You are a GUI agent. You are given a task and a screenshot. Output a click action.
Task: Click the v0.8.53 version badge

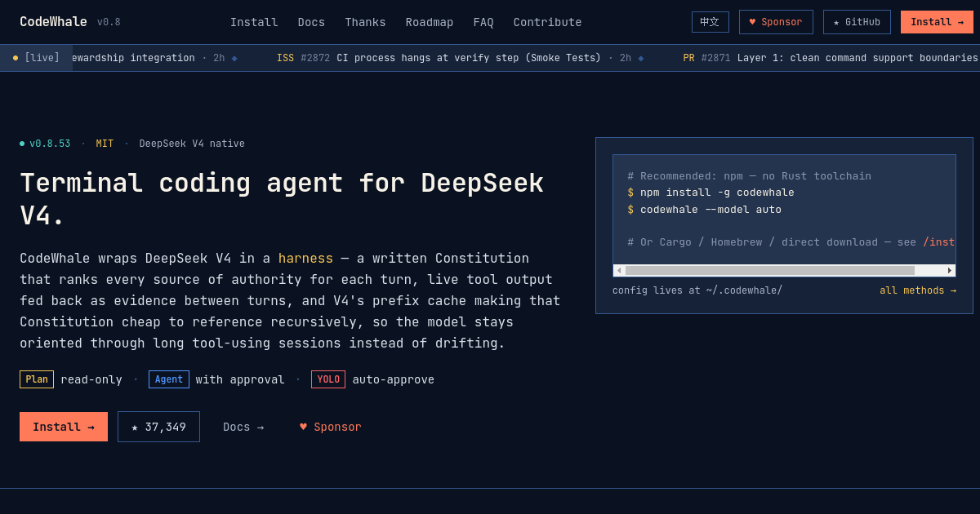coord(45,144)
